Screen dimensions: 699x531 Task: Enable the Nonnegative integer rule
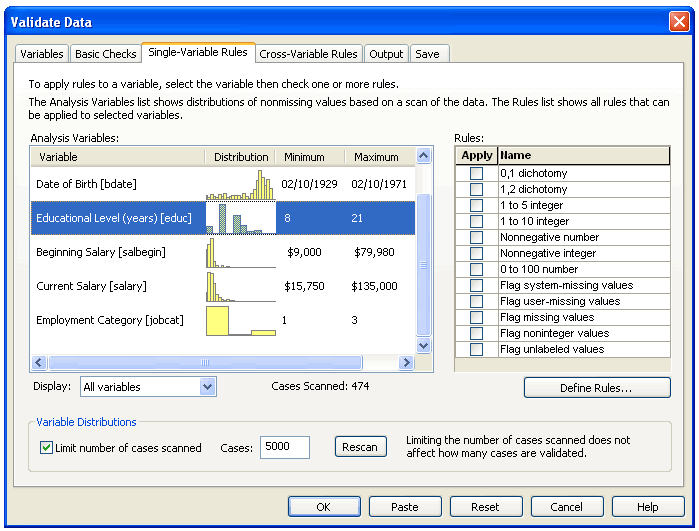477,254
